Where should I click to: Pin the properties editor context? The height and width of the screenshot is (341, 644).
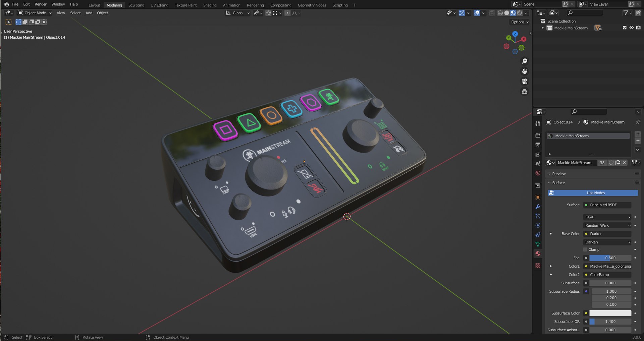[638, 122]
